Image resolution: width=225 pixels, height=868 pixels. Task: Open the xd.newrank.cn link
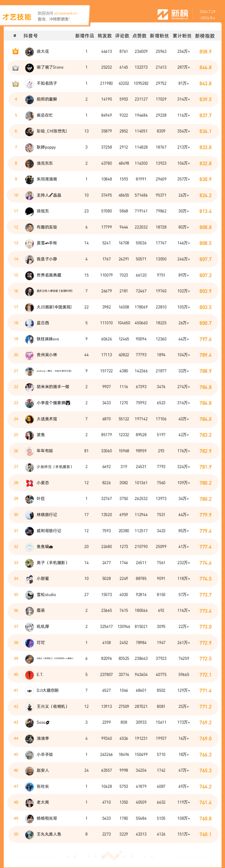(x=65, y=14)
